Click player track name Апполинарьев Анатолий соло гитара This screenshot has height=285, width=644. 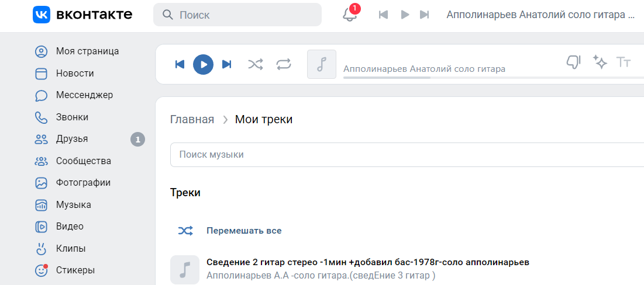click(x=424, y=69)
